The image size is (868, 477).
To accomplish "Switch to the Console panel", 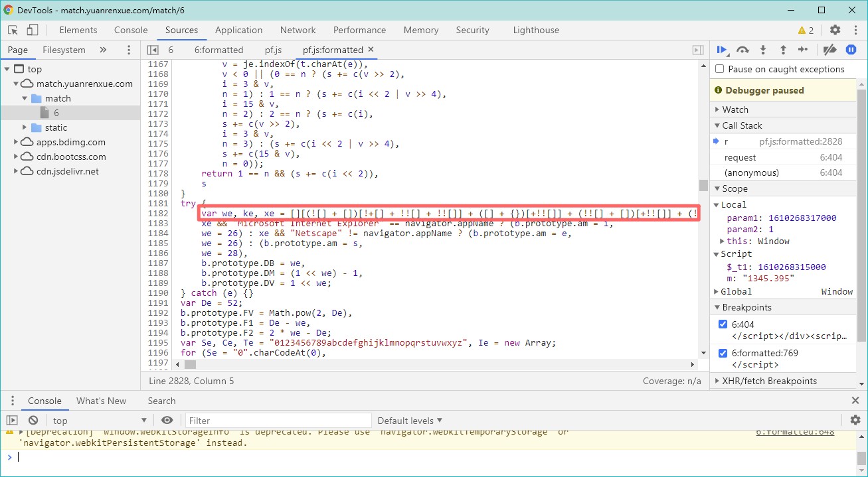I will 131,30.
